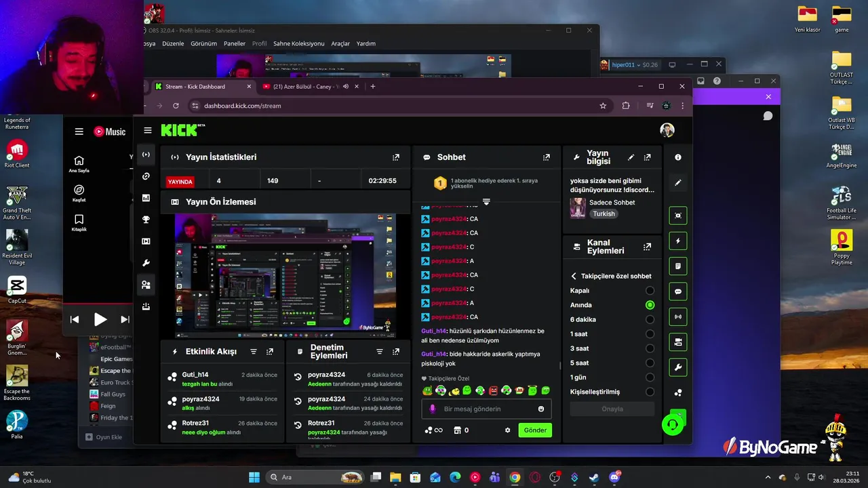
Task: Open OBS Düzenle menu
Action: [173, 43]
